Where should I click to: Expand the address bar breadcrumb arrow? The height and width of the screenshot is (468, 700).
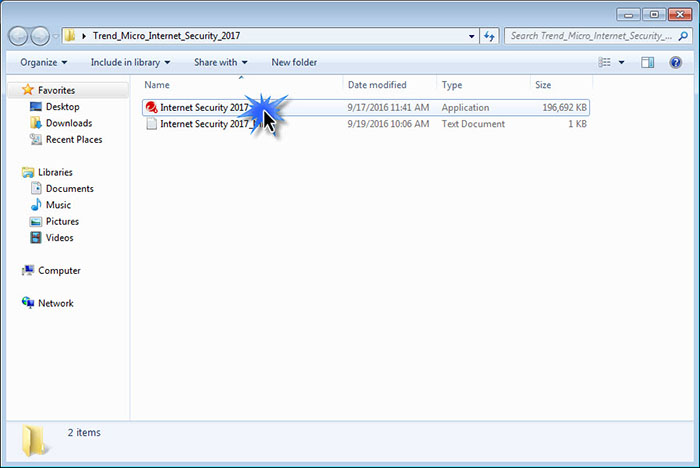83,36
